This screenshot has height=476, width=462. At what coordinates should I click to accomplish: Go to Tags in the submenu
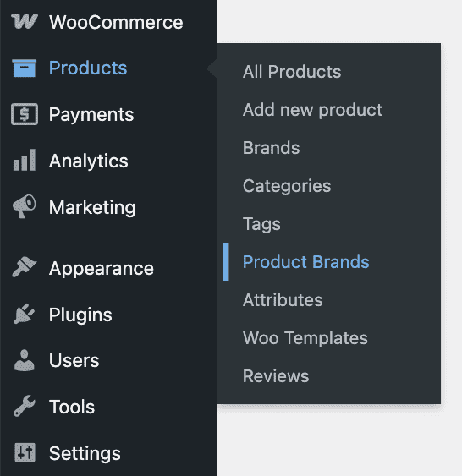(261, 224)
